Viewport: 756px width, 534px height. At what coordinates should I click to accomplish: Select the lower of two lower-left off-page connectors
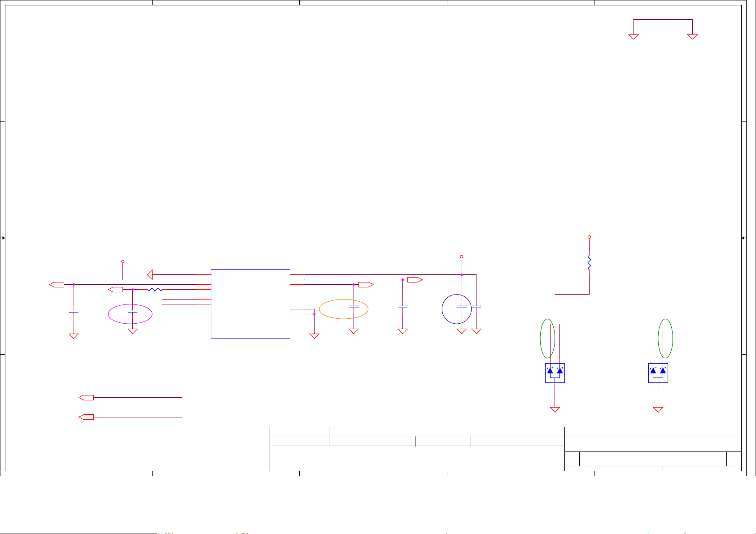click(x=86, y=417)
